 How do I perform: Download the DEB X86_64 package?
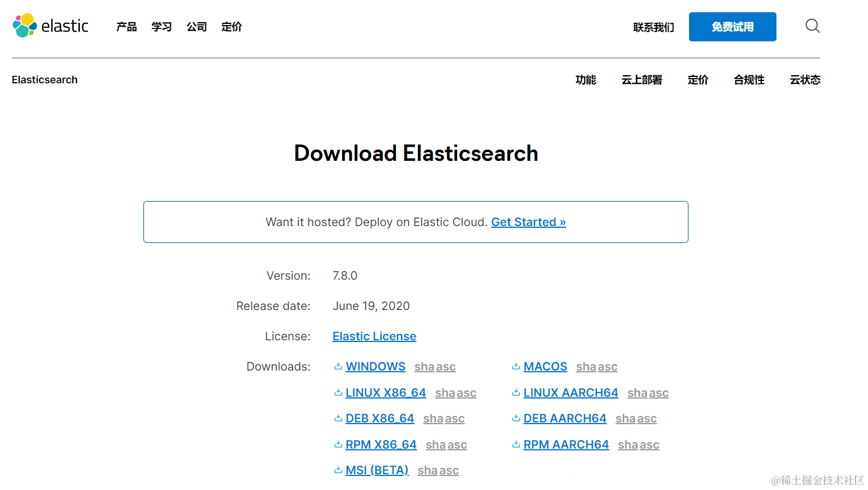(x=379, y=418)
